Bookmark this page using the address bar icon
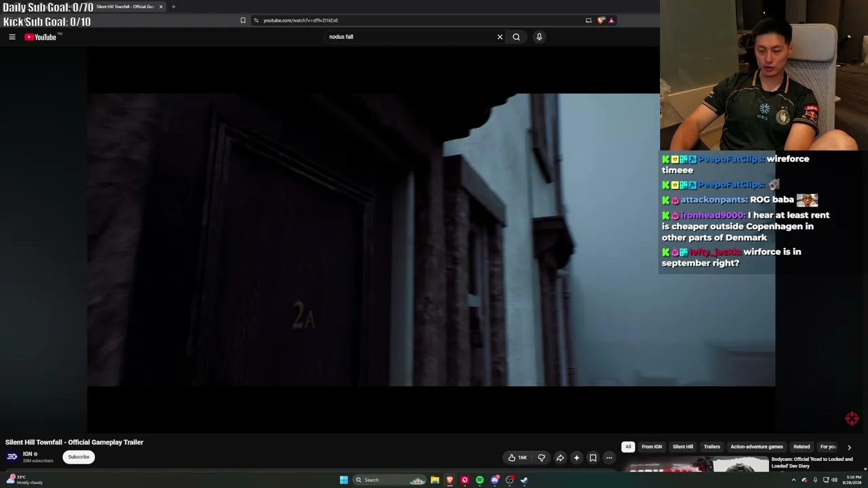868x488 pixels. pos(243,20)
